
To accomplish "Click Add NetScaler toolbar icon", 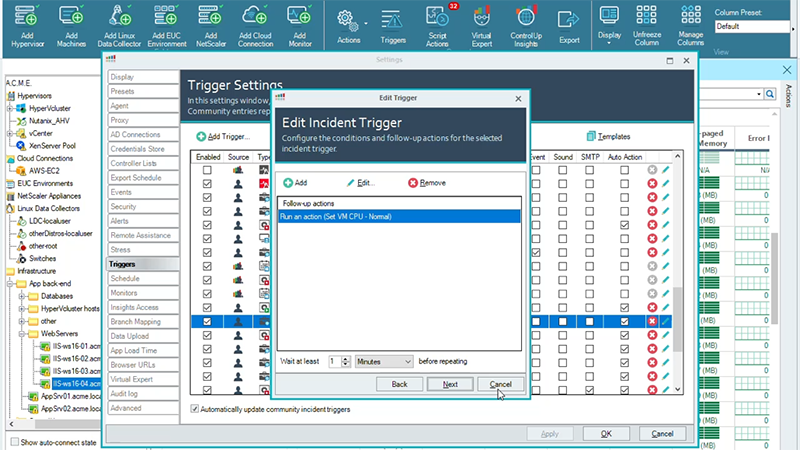I will click(211, 26).
